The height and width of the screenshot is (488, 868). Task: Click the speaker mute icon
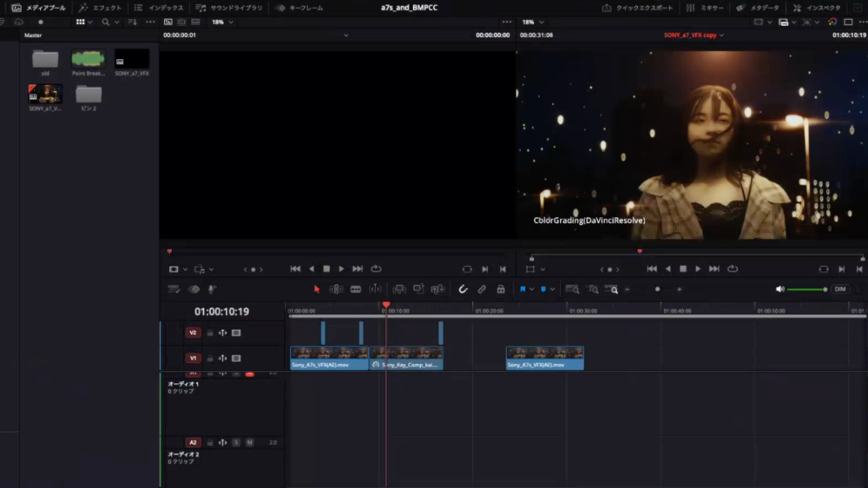coord(779,289)
